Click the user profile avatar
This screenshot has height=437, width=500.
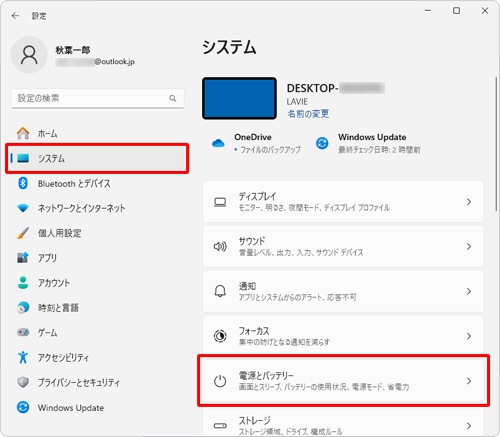click(29, 55)
